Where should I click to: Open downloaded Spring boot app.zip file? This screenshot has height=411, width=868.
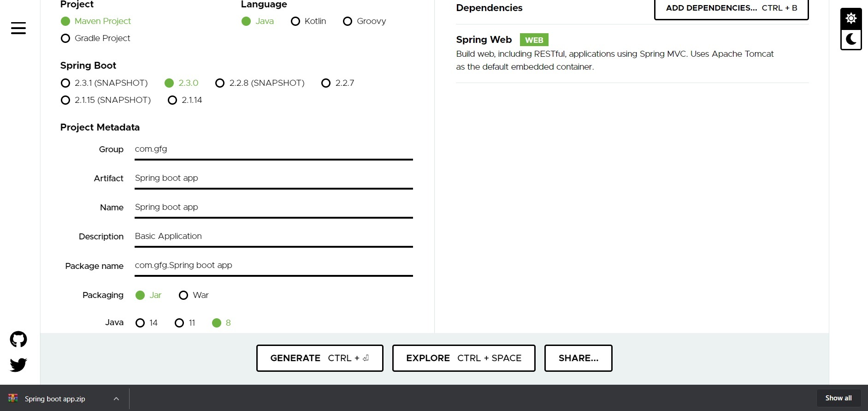point(55,399)
